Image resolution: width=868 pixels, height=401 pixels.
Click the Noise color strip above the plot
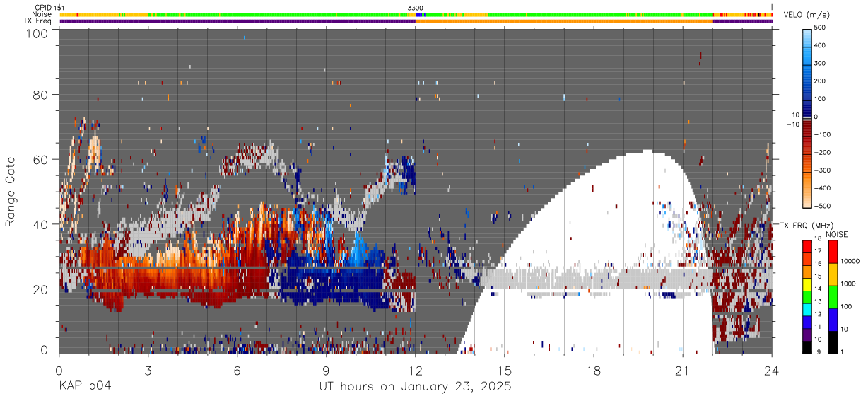pos(416,14)
